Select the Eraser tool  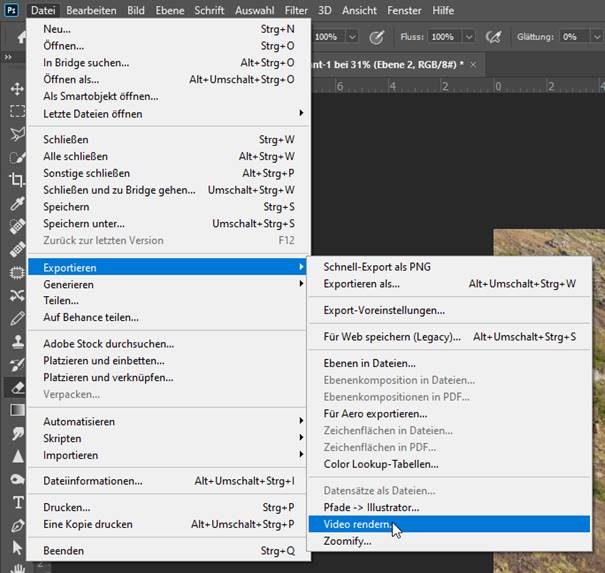point(17,388)
